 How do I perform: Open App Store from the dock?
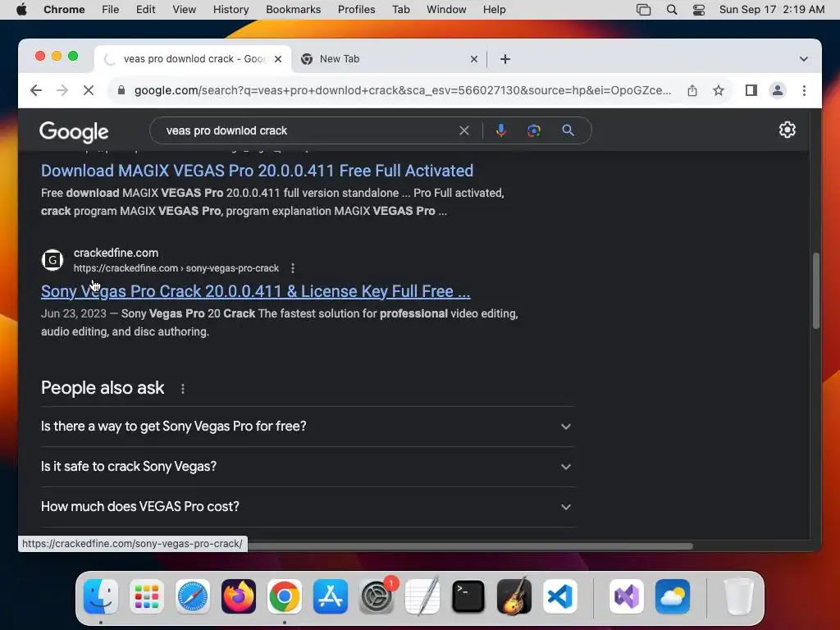[x=331, y=596]
